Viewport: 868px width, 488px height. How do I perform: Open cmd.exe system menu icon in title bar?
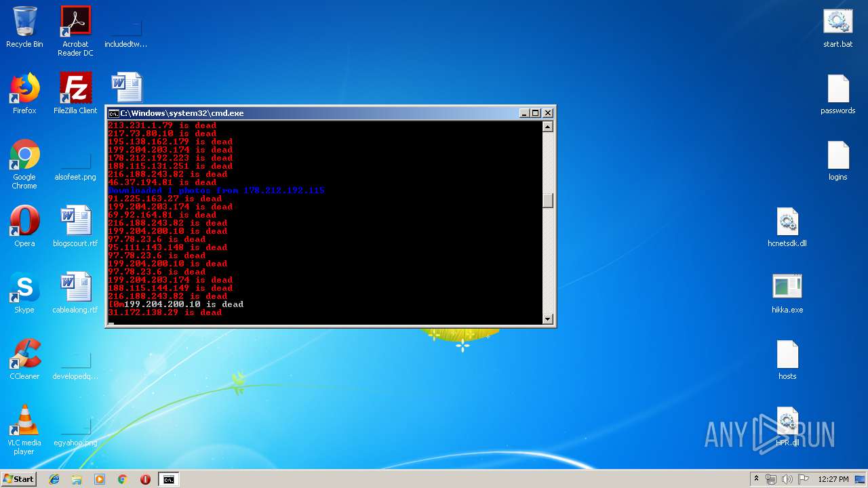114,113
